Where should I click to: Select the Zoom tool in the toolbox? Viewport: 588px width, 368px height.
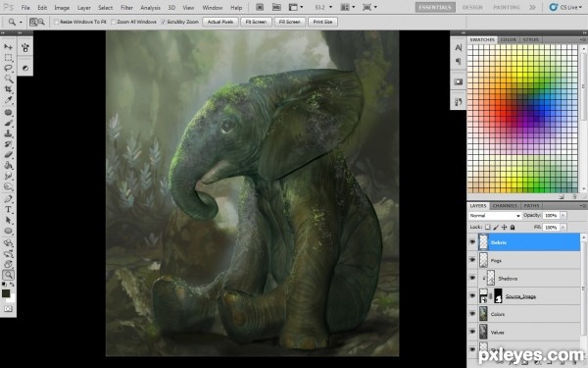[8, 275]
